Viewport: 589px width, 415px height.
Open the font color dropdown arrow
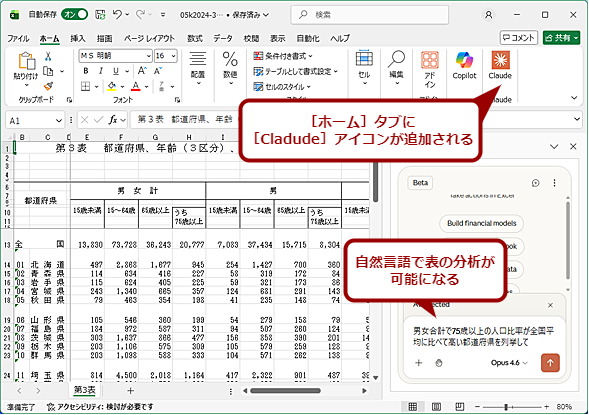tap(146, 87)
